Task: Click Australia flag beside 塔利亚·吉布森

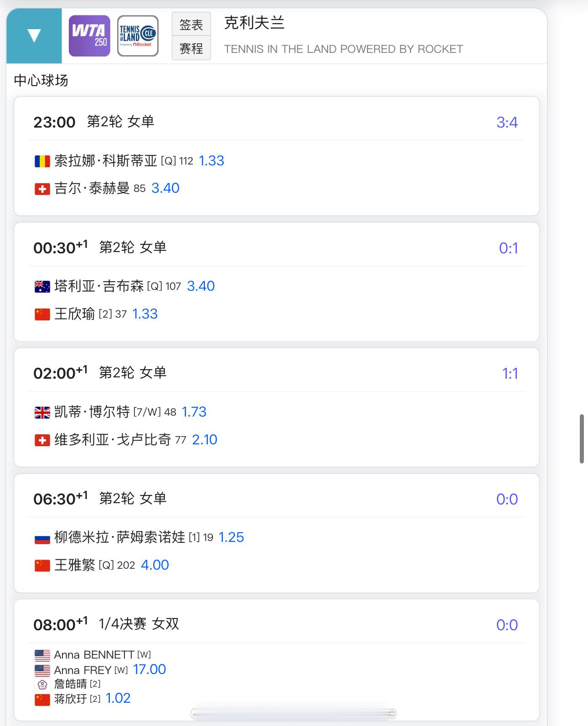Action: (x=42, y=287)
